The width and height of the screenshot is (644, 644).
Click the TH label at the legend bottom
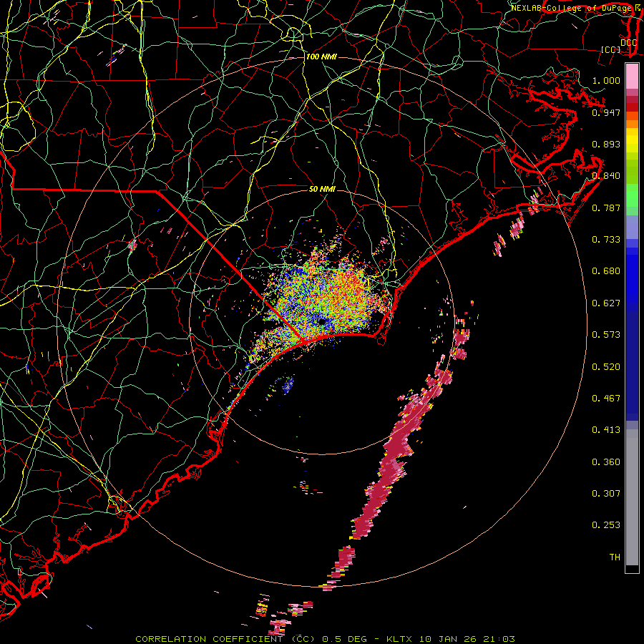coord(615,557)
